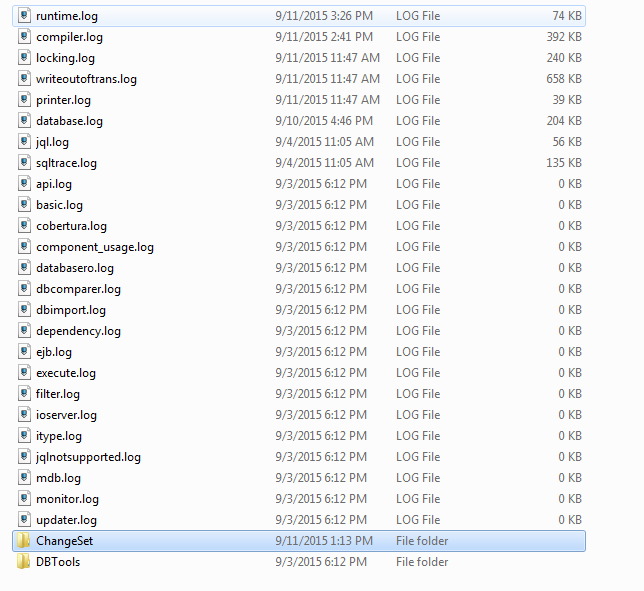Select the compiler.log file icon
The height and width of the screenshot is (591, 644).
point(24,37)
